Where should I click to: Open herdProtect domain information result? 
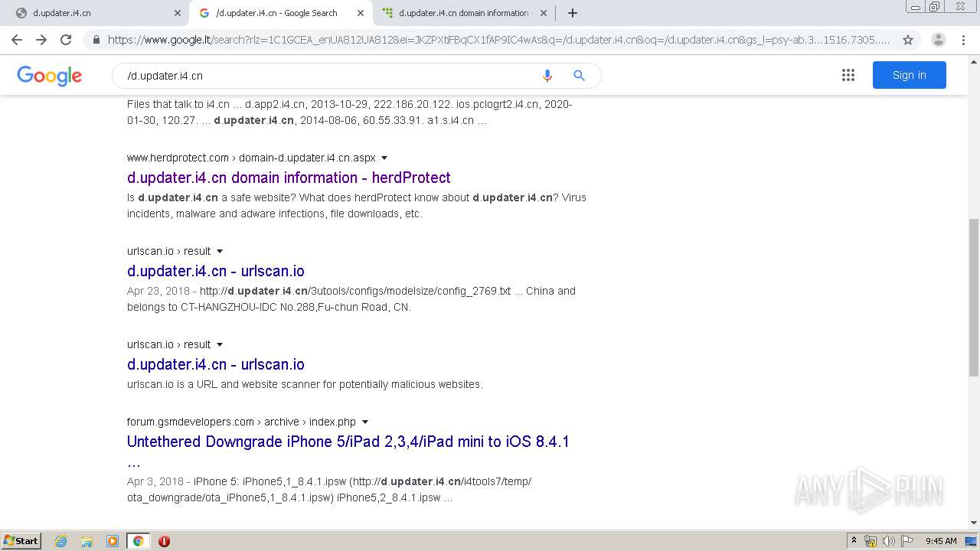pos(289,178)
